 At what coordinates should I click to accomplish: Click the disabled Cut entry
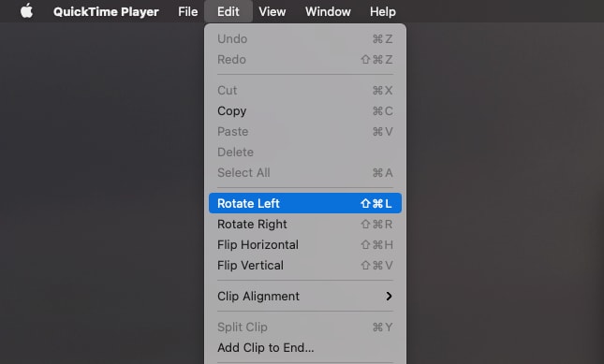305,91
